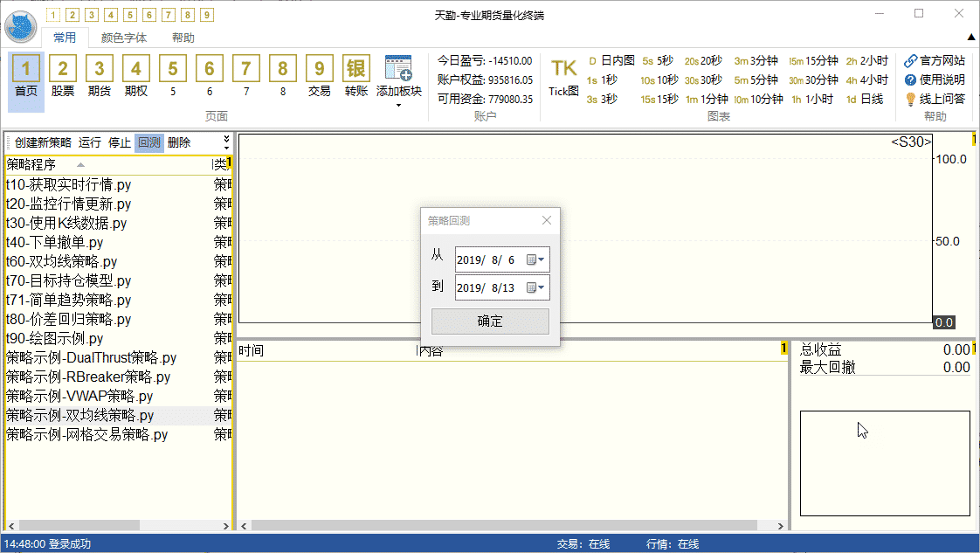Click the 添加板块 add-panel icon
The image size is (980, 553).
coord(398,69)
